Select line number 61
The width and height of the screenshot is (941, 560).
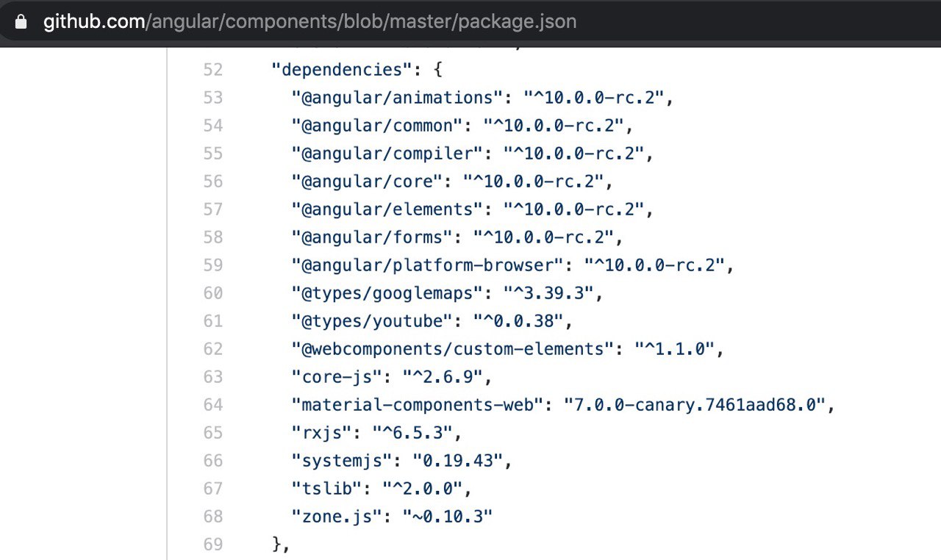tap(213, 321)
